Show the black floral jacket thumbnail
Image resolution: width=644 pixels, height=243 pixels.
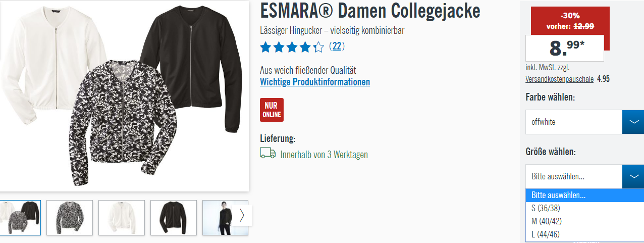click(70, 218)
